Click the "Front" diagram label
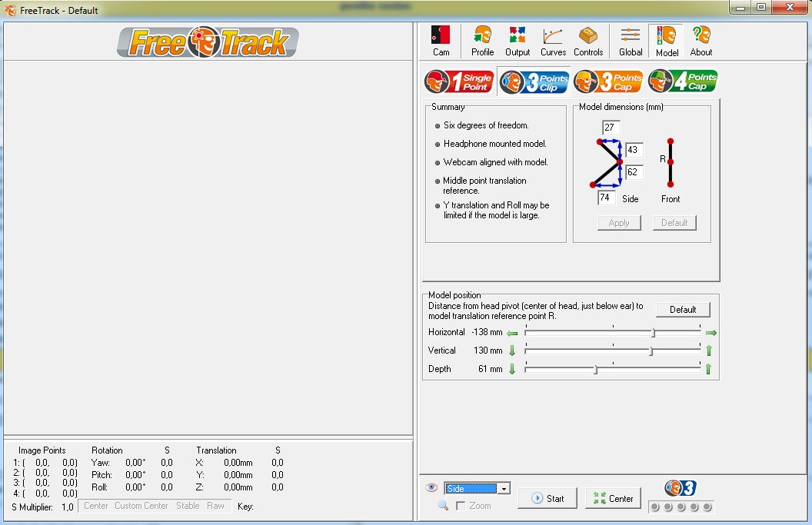Viewport: 812px width, 525px height. (x=671, y=199)
